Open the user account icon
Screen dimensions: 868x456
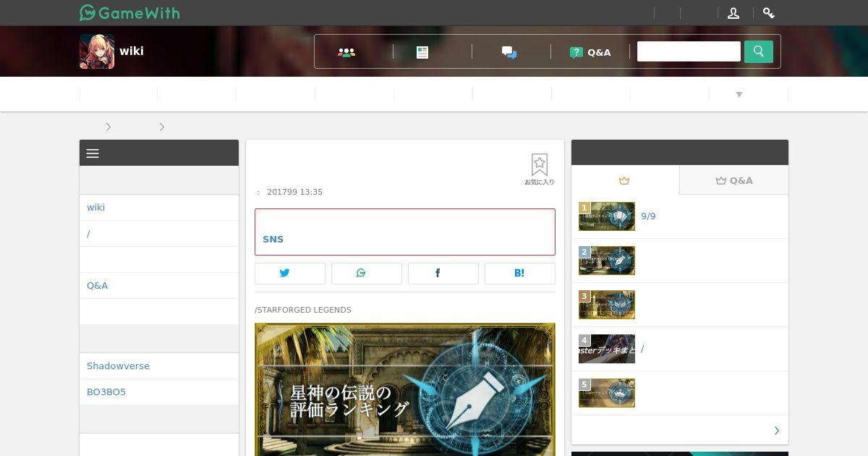tap(733, 13)
